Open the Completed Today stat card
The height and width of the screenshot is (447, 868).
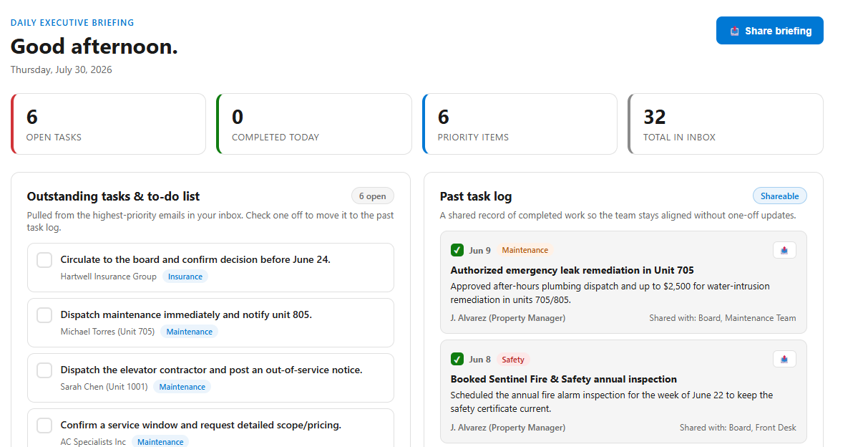tap(314, 124)
